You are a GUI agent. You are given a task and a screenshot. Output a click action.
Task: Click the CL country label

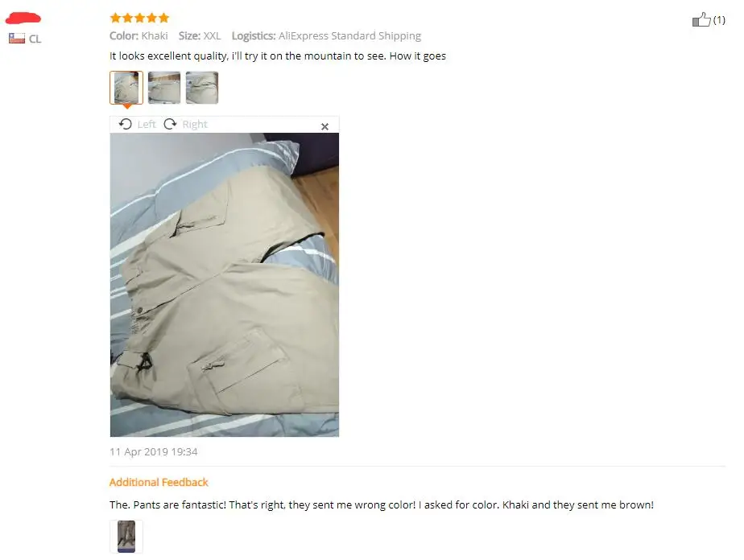pyautogui.click(x=35, y=39)
